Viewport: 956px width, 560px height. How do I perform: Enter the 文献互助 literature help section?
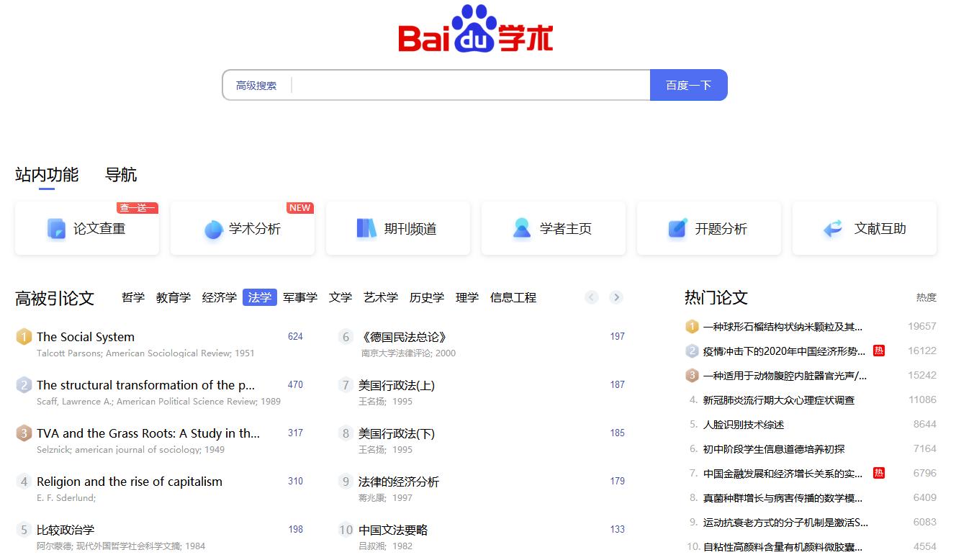click(x=864, y=227)
